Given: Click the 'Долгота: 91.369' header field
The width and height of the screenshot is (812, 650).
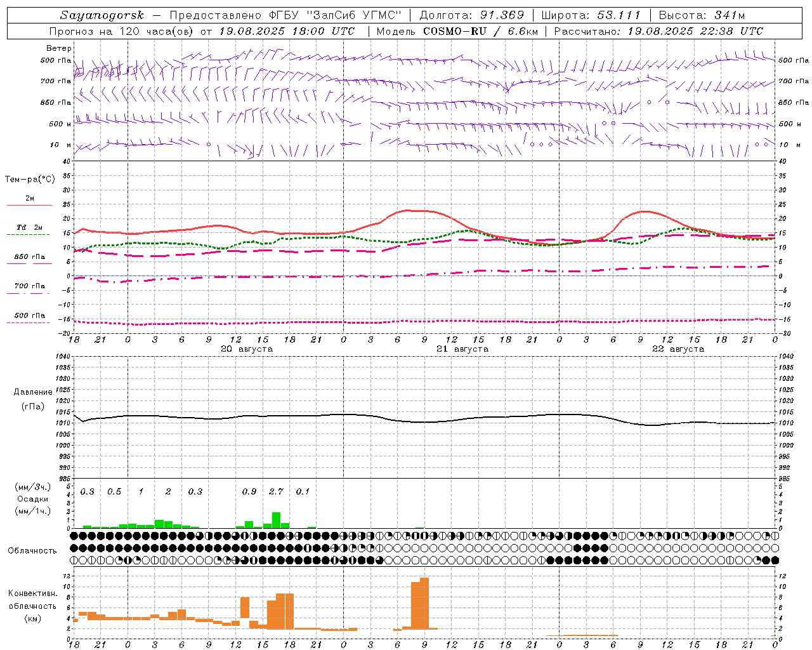Looking at the screenshot, I should (x=472, y=15).
